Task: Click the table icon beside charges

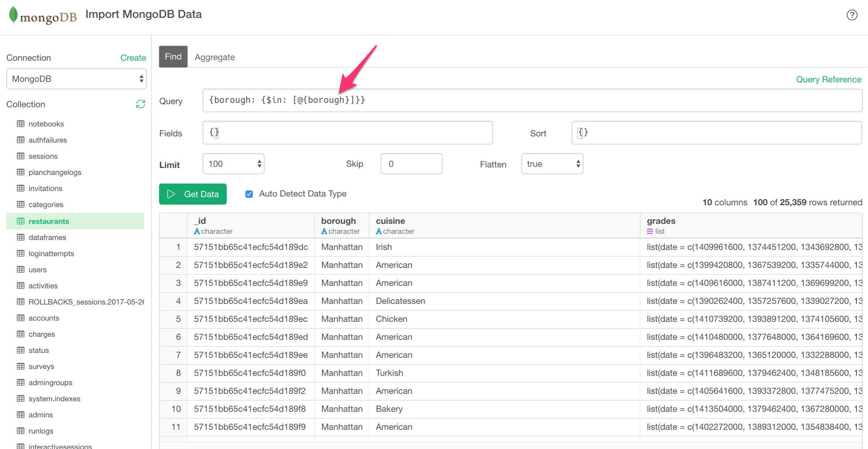Action: click(21, 334)
